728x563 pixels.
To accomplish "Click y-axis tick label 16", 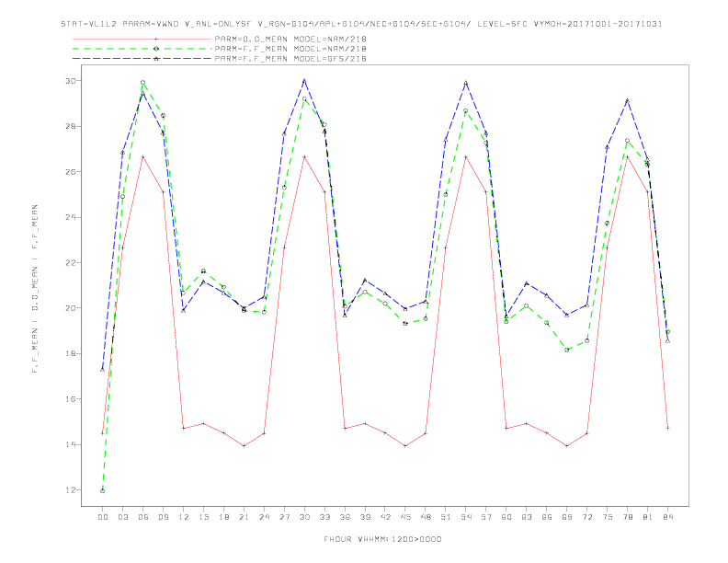I will [70, 399].
